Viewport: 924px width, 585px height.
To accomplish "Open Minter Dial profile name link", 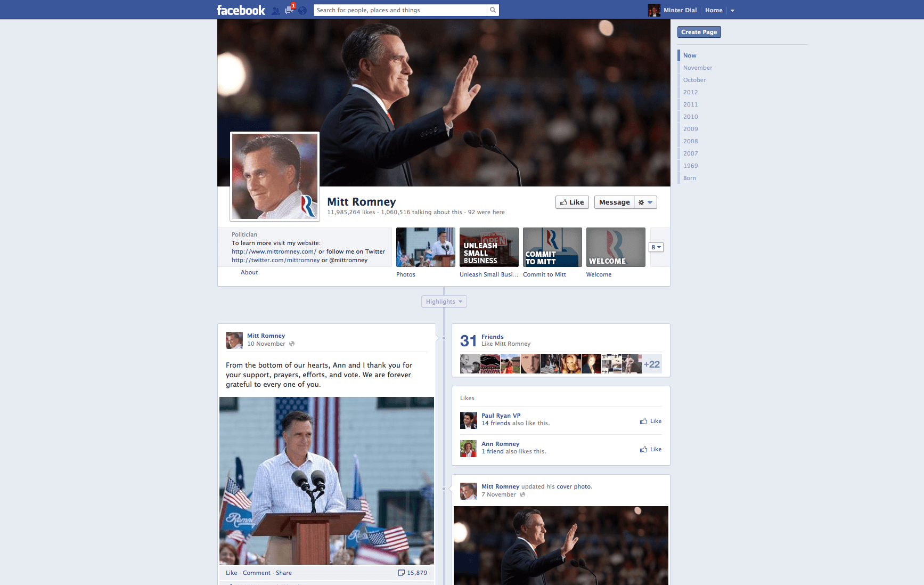I will tap(680, 10).
